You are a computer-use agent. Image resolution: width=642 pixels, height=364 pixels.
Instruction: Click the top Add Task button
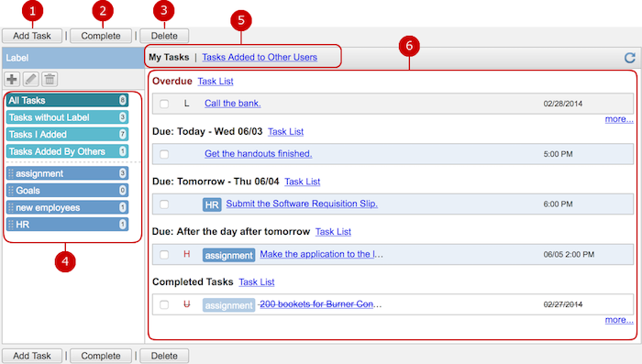coord(32,36)
